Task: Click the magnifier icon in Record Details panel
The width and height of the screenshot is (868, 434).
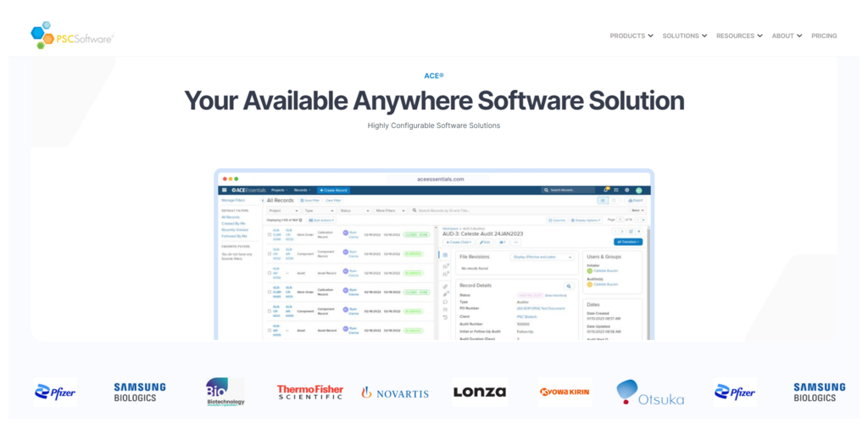Action: [569, 287]
